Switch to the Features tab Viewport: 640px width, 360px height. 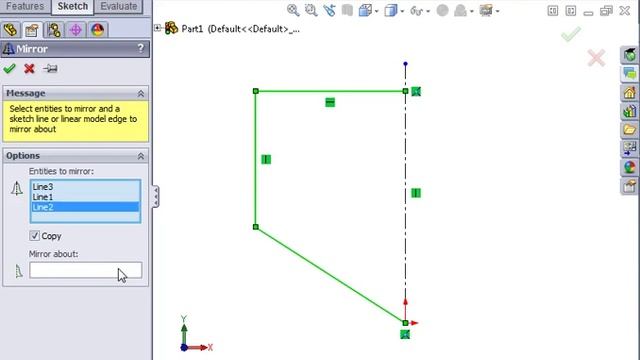[x=25, y=7]
